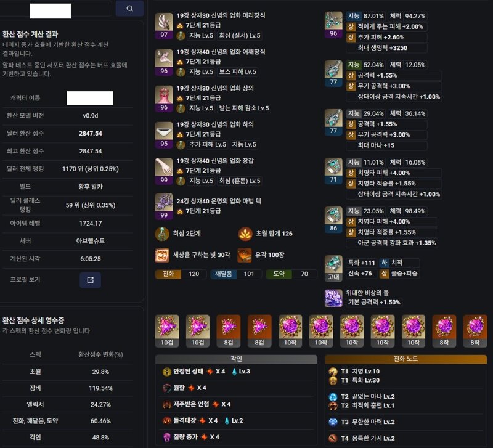The width and height of the screenshot is (493, 448).
Task: Select the 머리장식 headgear equipment icon
Action: click(x=164, y=26)
